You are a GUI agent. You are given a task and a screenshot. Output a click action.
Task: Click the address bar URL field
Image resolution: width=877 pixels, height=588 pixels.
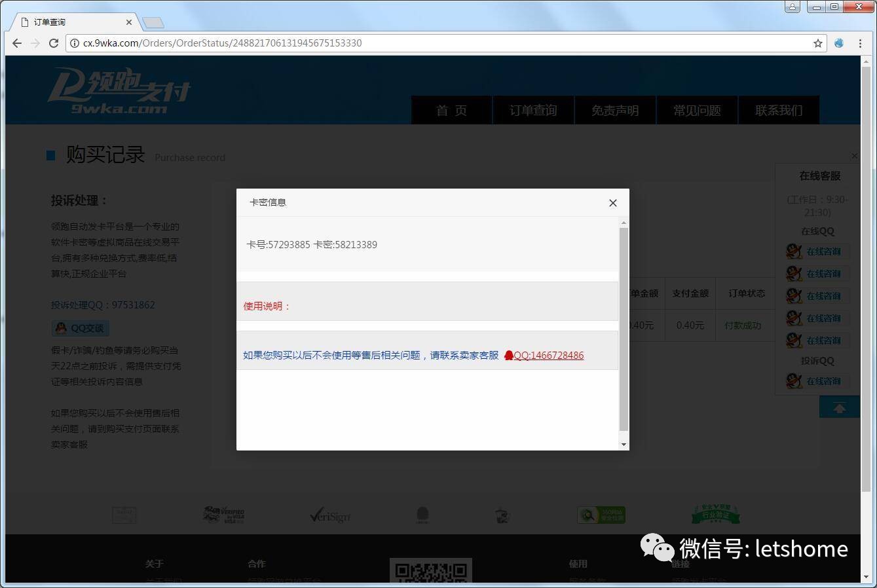point(445,43)
